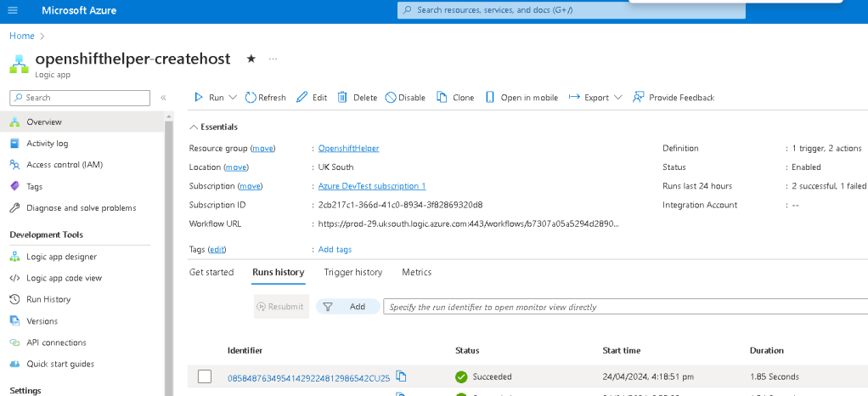
Task: Choose Open in mobile
Action: coord(521,98)
